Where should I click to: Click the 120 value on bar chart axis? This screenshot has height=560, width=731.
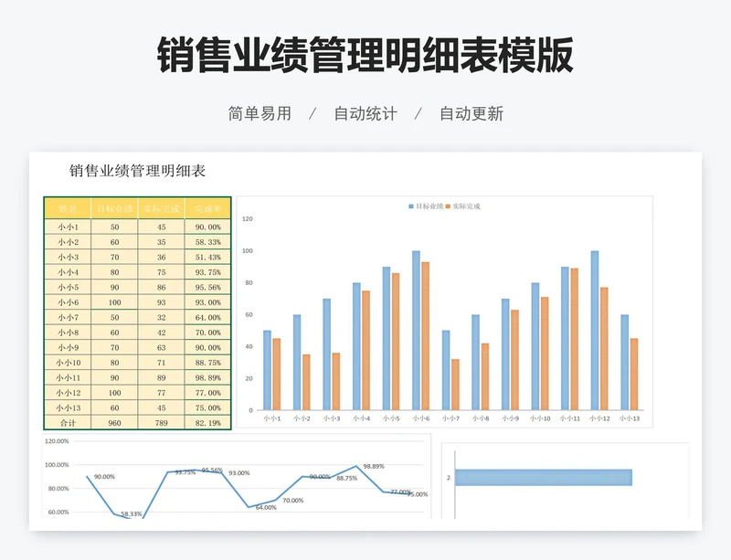click(x=248, y=218)
